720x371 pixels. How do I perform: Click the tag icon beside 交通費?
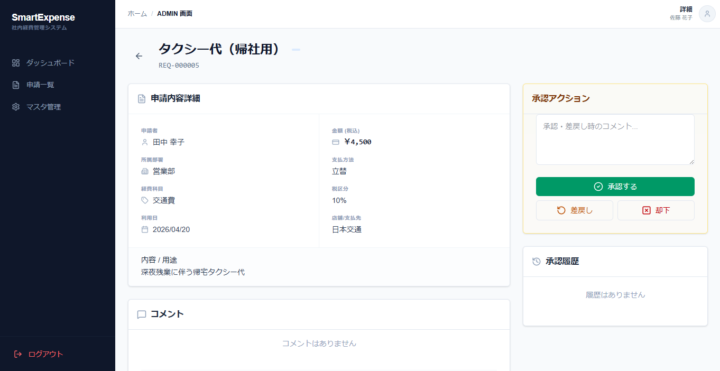tap(145, 200)
